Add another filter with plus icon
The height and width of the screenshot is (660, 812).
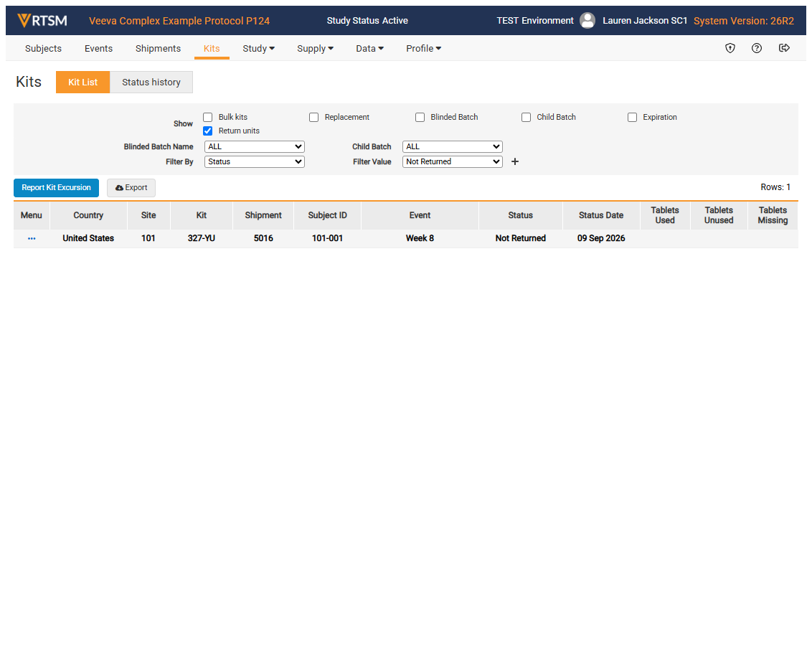click(x=515, y=161)
